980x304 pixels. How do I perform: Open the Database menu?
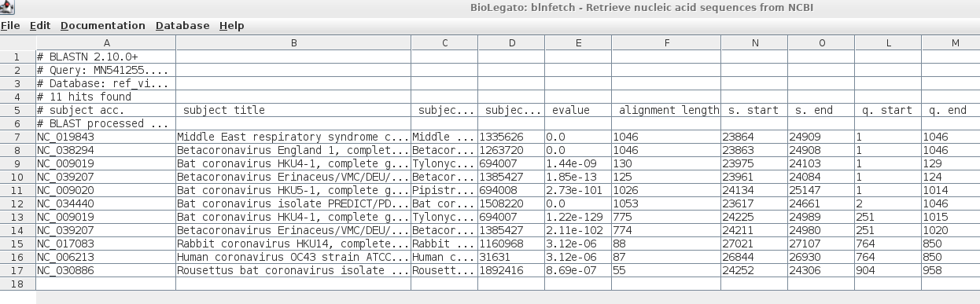pyautogui.click(x=182, y=25)
